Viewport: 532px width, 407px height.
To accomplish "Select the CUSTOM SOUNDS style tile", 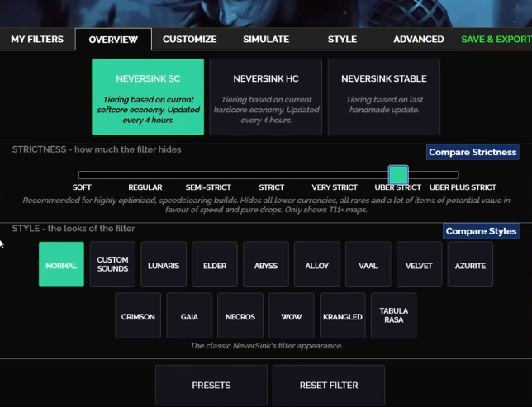I will point(112,264).
